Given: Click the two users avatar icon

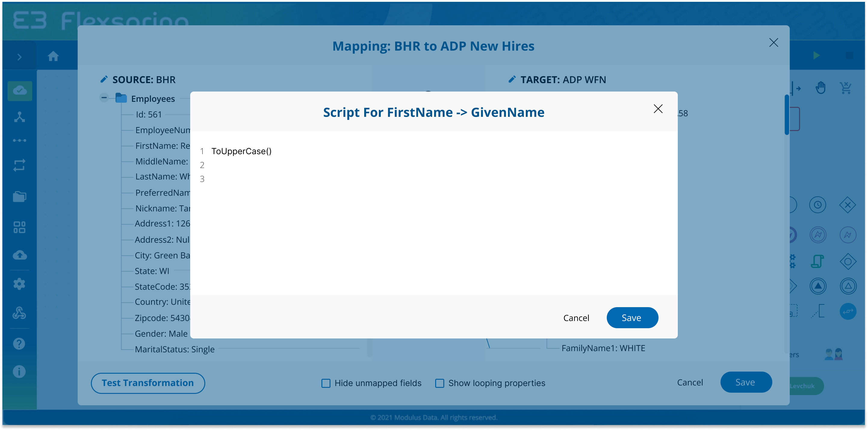Looking at the screenshot, I should [x=834, y=354].
